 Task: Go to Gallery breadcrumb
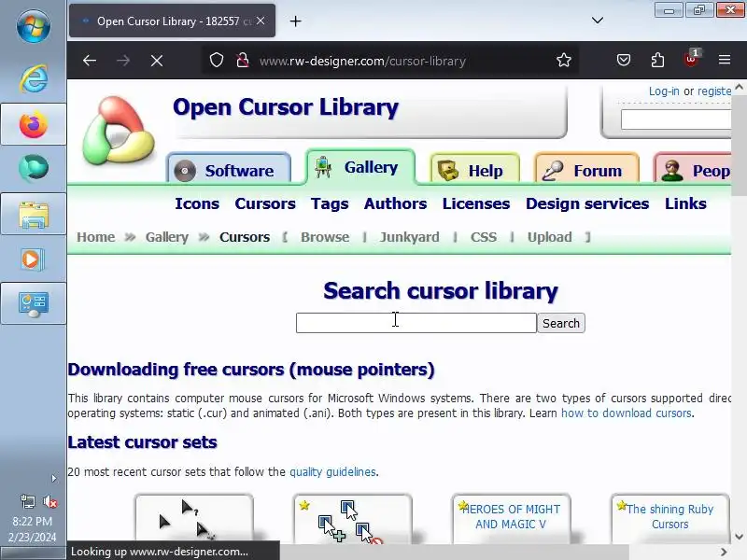tap(167, 237)
